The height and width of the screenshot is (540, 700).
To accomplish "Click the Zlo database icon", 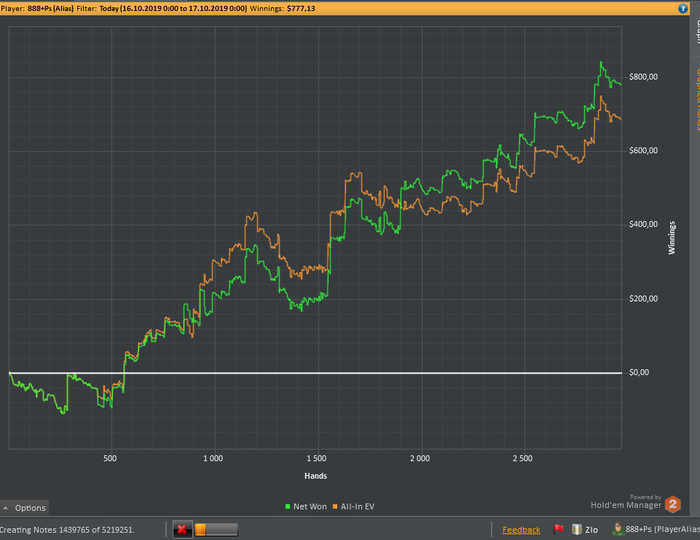I will 577,529.
